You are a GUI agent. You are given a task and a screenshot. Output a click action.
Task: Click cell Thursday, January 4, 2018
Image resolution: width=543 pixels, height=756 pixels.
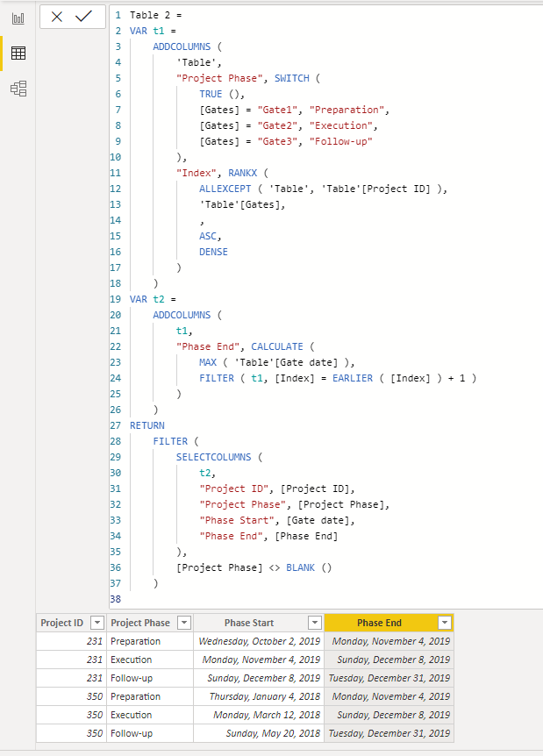click(x=259, y=696)
